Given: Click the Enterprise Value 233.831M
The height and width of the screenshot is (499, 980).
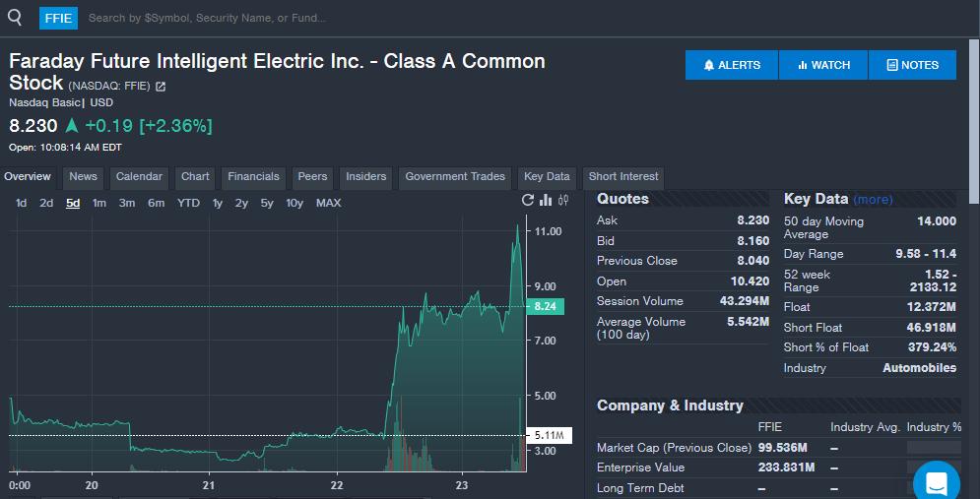Looking at the screenshot, I should (786, 468).
